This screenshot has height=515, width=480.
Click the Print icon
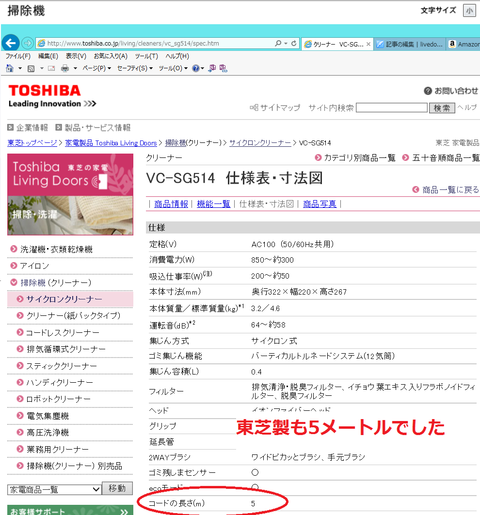65,68
